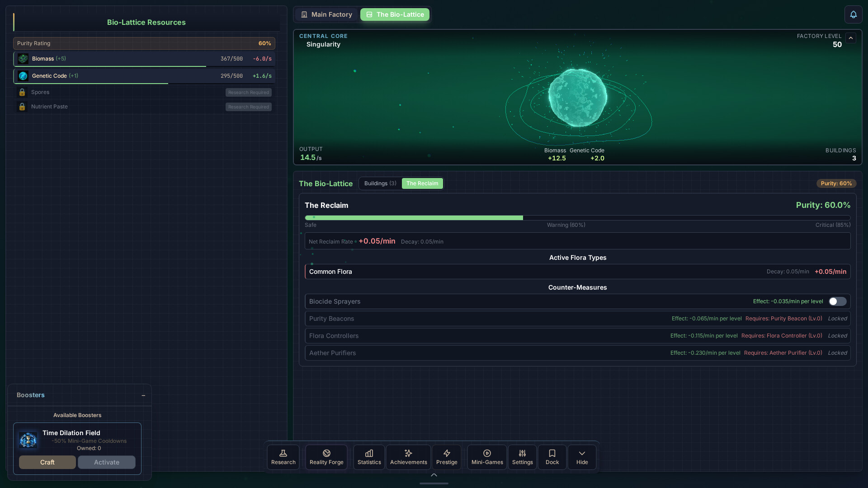Click Spores Research Required button
The width and height of the screenshot is (868, 488).
(x=249, y=92)
